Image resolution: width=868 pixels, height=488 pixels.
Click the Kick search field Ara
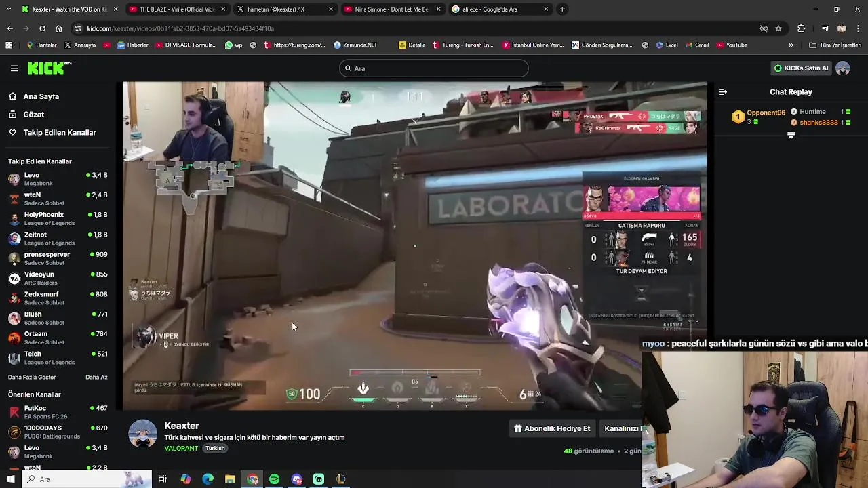tap(434, 68)
